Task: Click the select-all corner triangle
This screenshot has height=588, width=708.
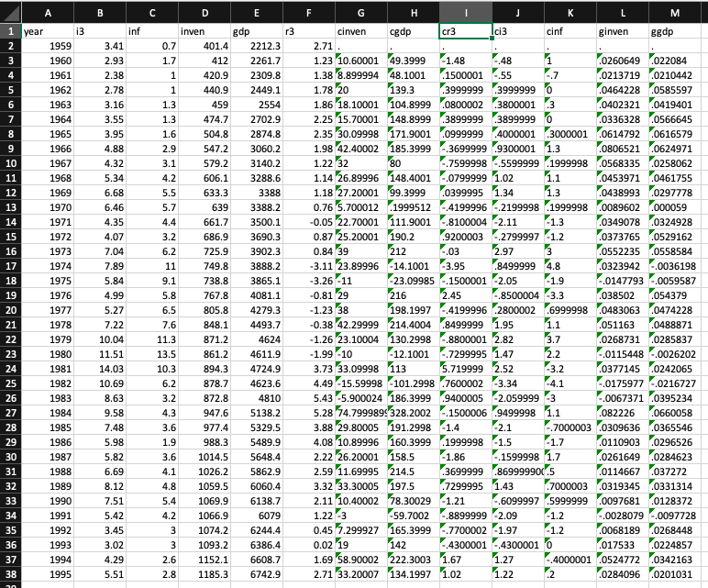Action: point(11,13)
